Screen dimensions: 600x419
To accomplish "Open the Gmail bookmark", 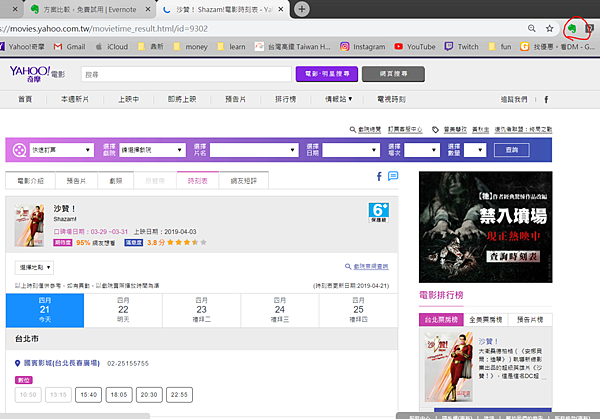I will 70,47.
